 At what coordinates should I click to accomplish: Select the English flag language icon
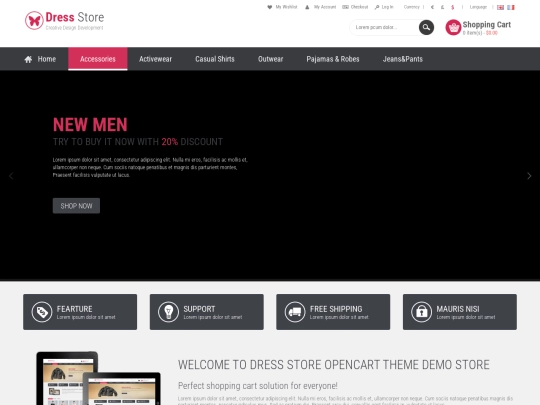click(x=500, y=7)
